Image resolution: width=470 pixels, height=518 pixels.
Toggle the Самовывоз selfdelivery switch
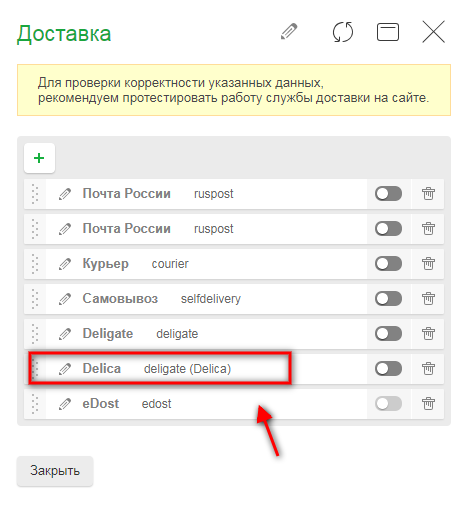[x=388, y=299]
